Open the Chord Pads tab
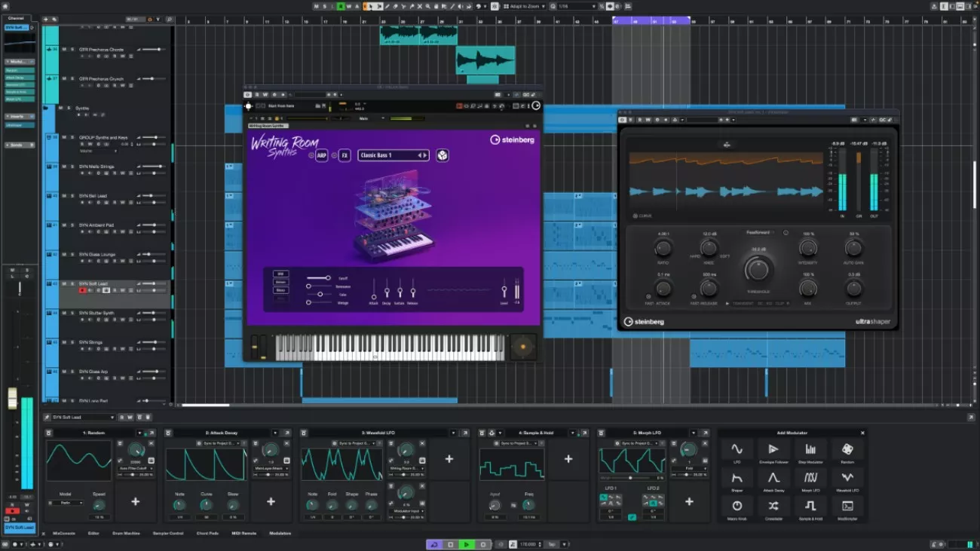The image size is (980, 551). (208, 534)
